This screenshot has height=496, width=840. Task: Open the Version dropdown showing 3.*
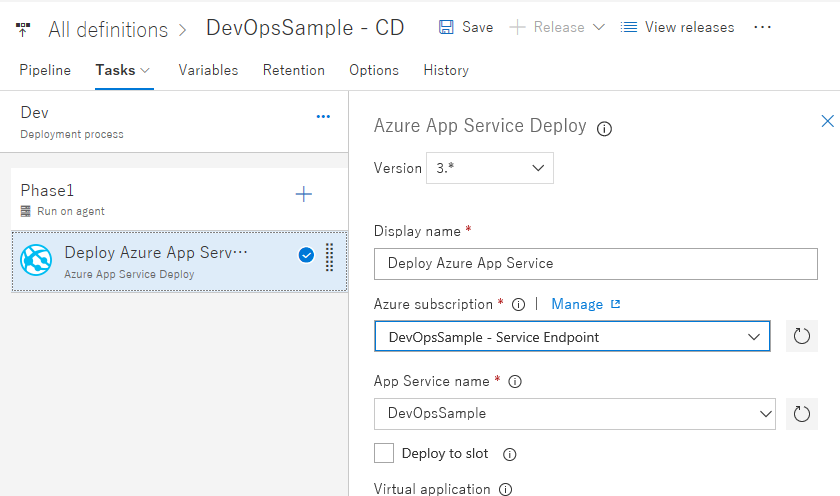[x=490, y=168]
